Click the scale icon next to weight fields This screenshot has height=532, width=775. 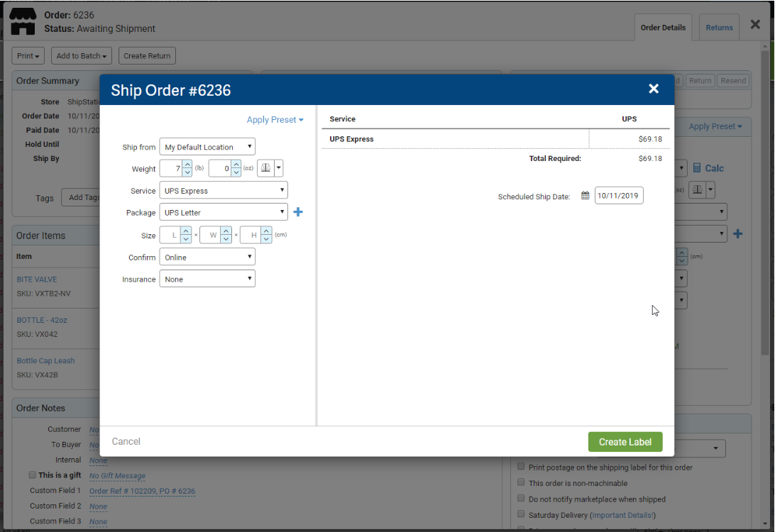point(264,169)
